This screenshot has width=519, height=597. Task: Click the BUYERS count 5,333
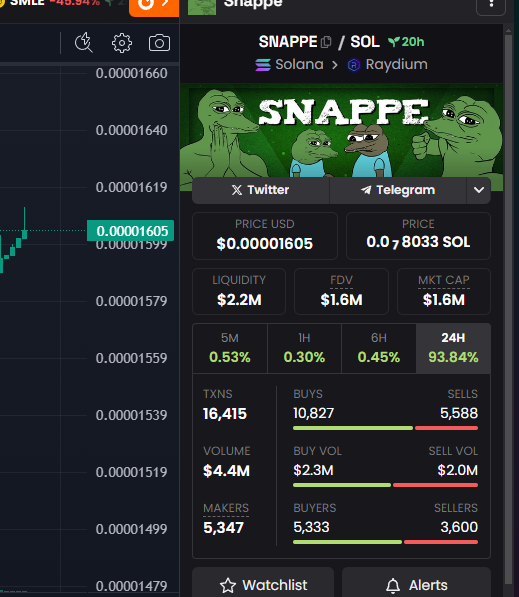311,527
